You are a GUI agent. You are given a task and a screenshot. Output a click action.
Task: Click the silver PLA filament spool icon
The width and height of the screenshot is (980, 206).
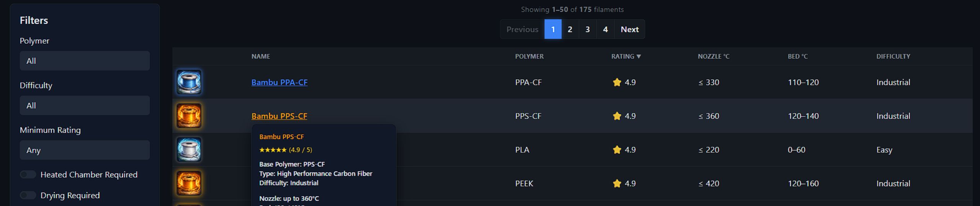189,149
